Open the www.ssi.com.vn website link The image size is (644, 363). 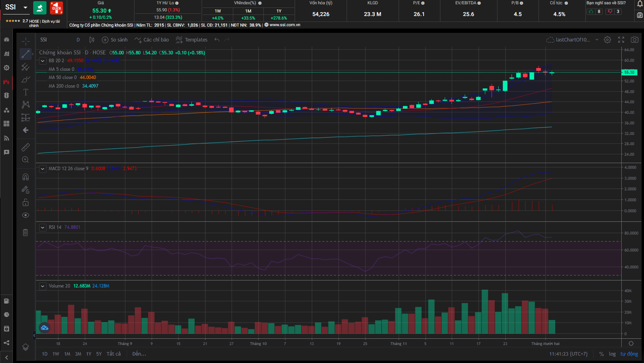(x=284, y=25)
